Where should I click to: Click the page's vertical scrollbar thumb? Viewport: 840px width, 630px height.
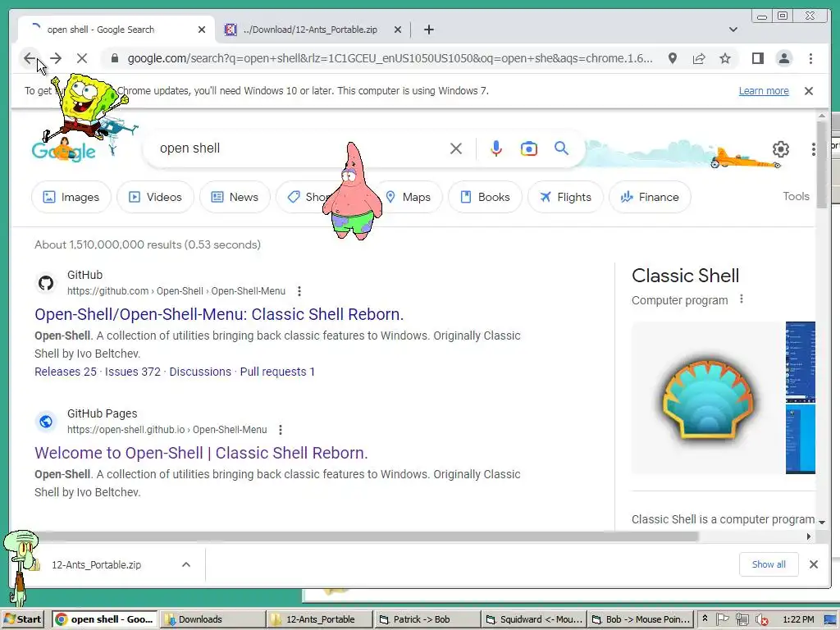[x=822, y=163]
